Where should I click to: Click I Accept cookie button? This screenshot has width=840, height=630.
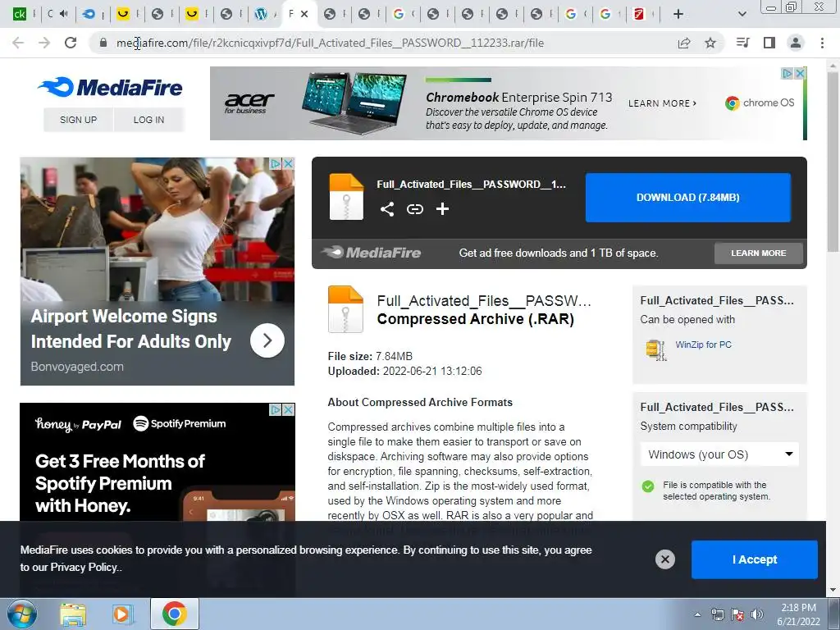(x=755, y=559)
